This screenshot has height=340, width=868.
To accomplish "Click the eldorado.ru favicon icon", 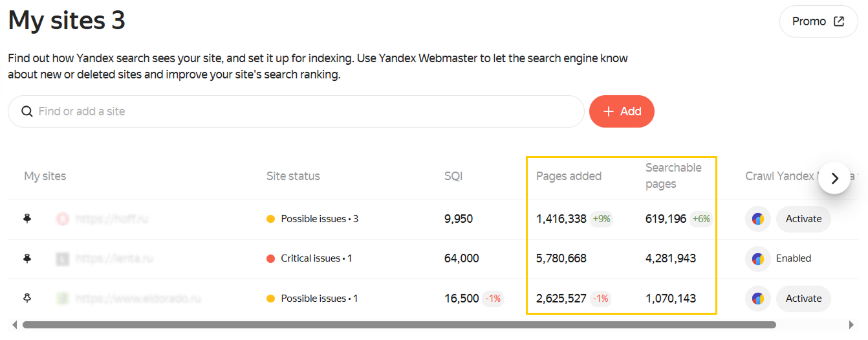I will [x=63, y=299].
